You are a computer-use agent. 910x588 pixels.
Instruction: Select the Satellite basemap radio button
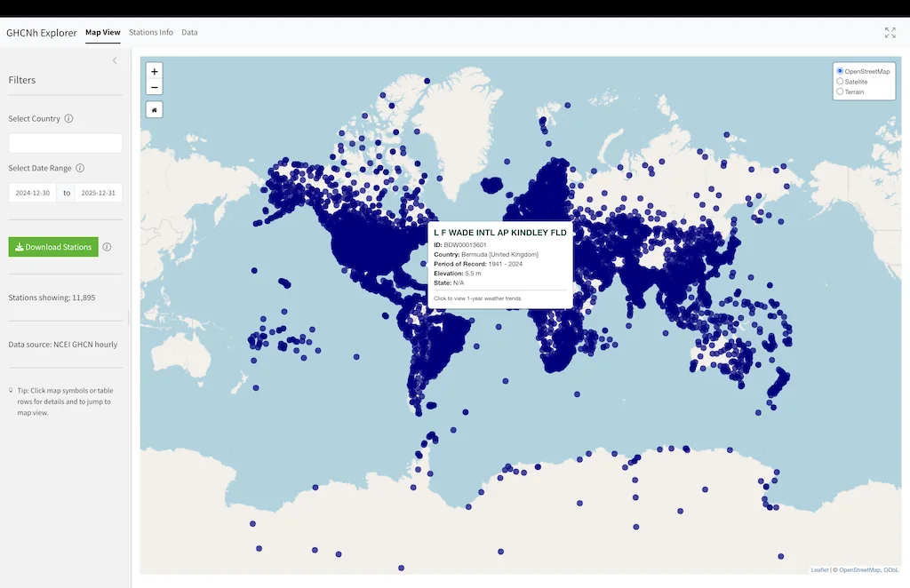click(x=840, y=81)
